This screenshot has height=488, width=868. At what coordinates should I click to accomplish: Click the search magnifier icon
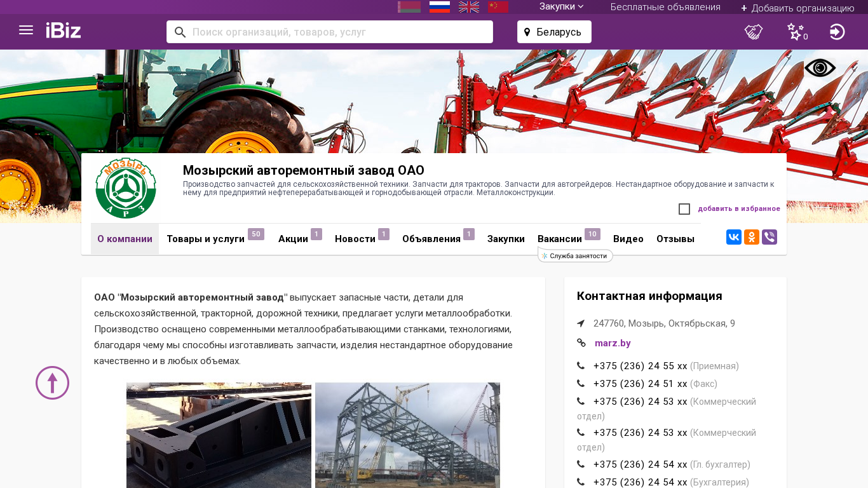click(x=180, y=32)
